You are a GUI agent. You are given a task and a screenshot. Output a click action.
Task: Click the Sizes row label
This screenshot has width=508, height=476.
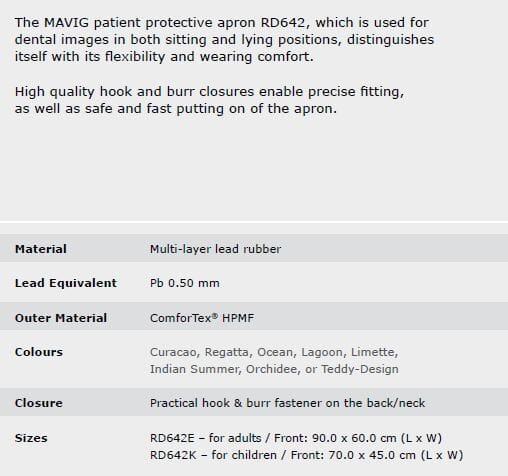[31, 438]
